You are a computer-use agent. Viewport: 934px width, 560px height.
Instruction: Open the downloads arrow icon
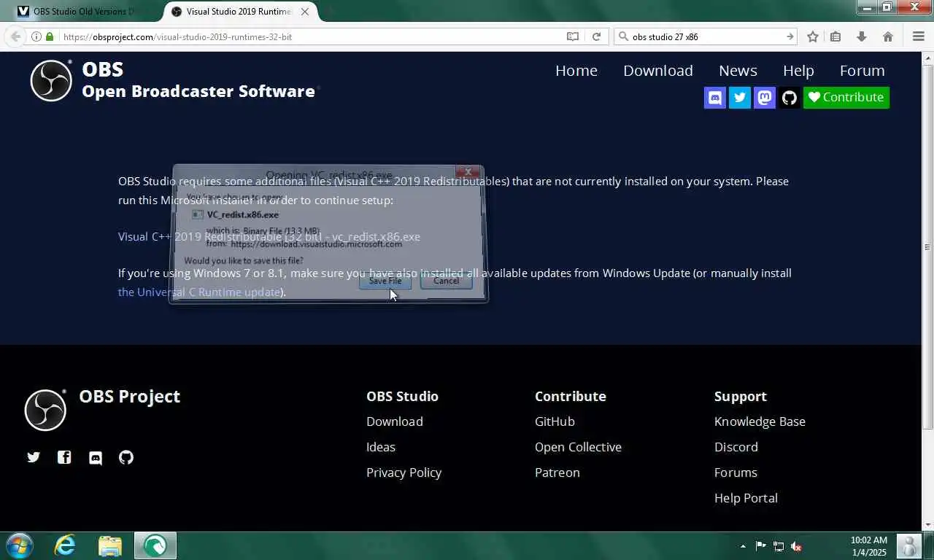(x=862, y=36)
